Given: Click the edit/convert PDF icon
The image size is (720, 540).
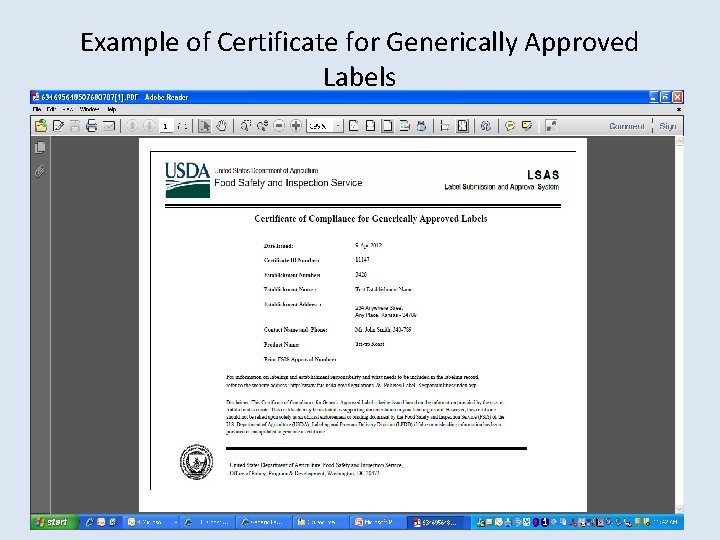Looking at the screenshot, I should click(58, 125).
